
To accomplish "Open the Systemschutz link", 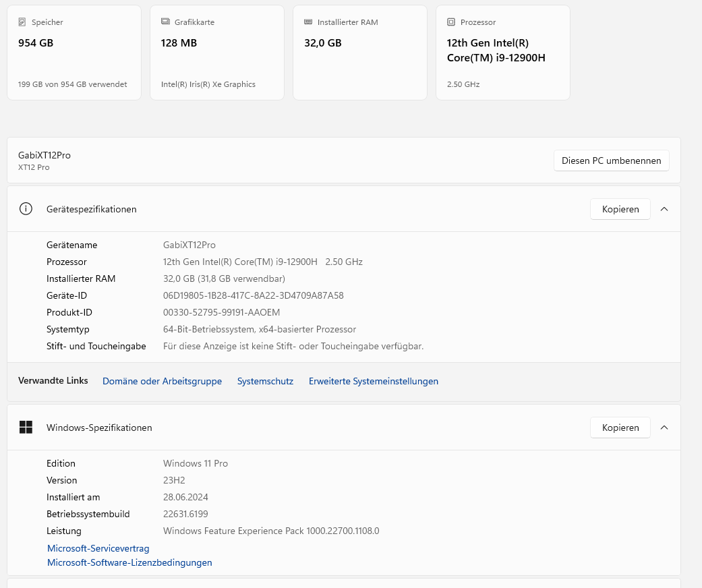I will (265, 381).
